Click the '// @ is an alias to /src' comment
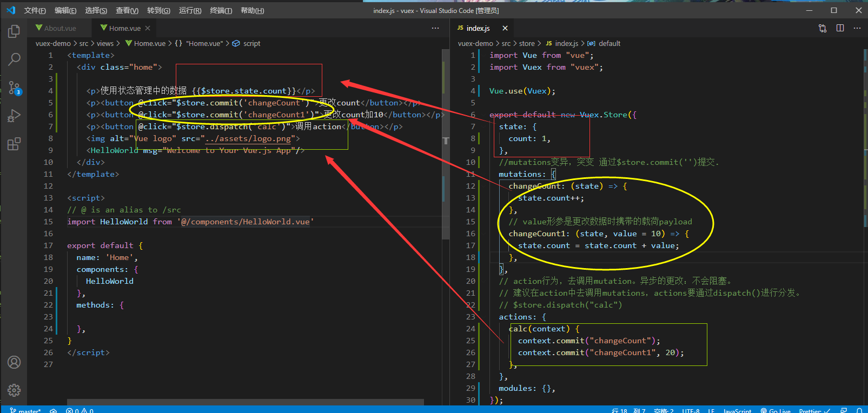 tap(124, 210)
